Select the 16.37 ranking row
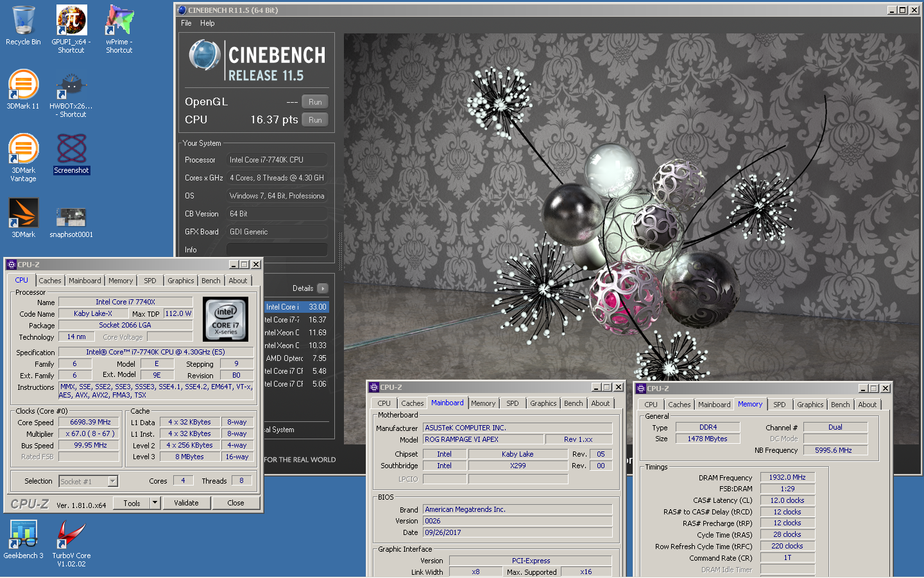Viewport: 924px width, 578px height. point(296,320)
